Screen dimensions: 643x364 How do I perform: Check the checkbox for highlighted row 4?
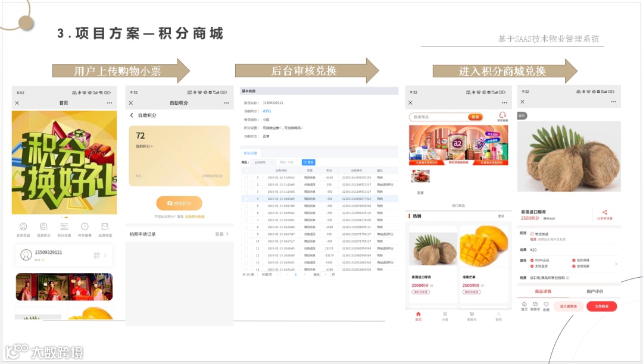tap(246, 199)
